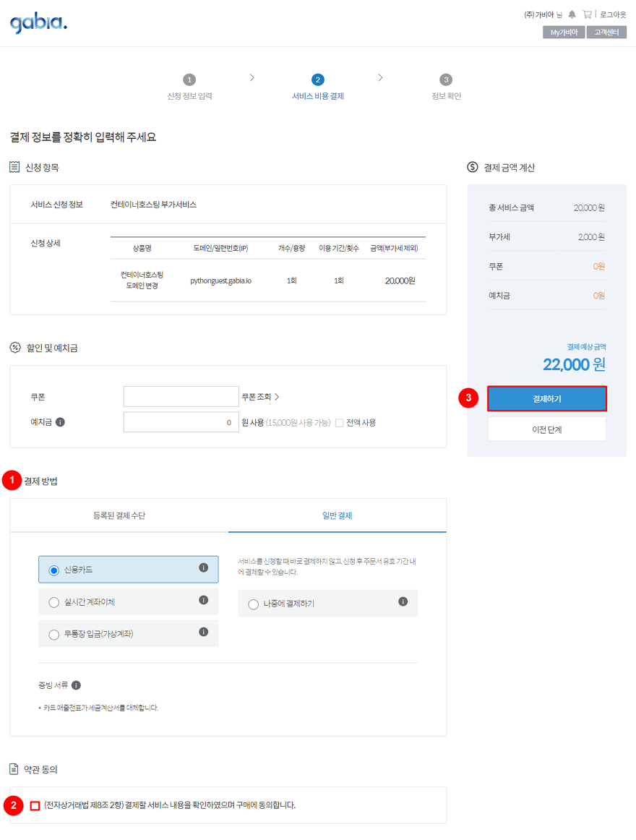The width and height of the screenshot is (636, 840).
Task: Click info icon next to 증빙 서류
Action: point(76,685)
